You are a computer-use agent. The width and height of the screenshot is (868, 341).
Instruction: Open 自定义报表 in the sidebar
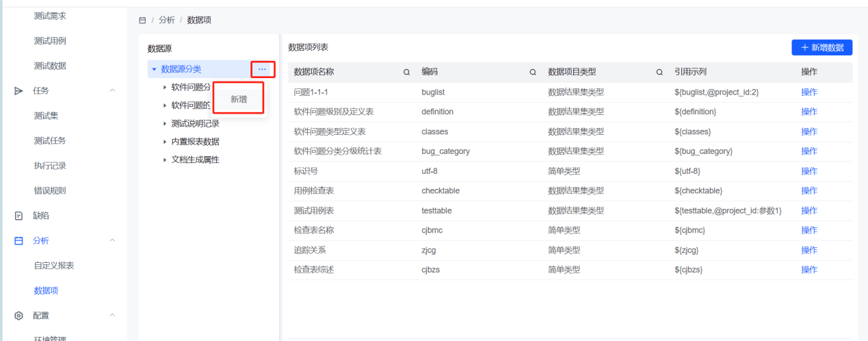pyautogui.click(x=54, y=266)
